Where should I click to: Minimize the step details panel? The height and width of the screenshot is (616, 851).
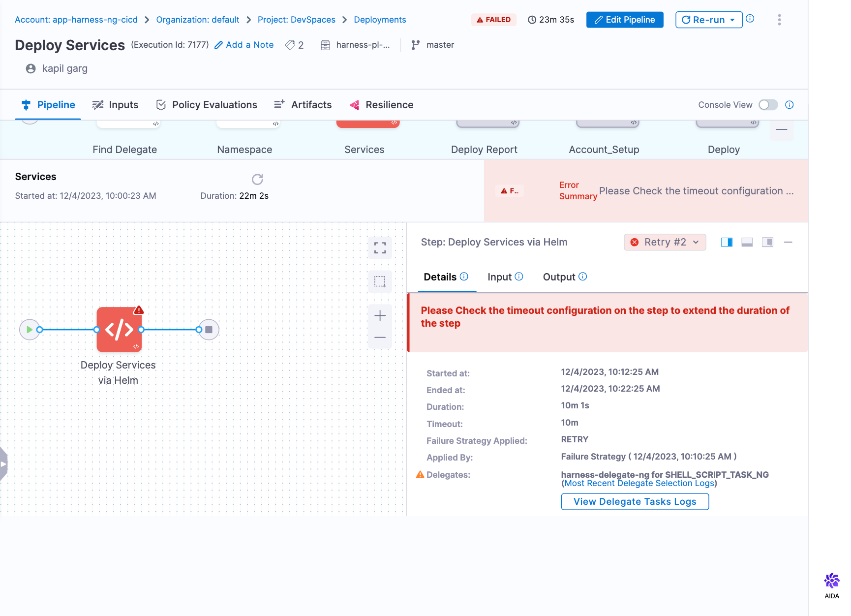(788, 242)
